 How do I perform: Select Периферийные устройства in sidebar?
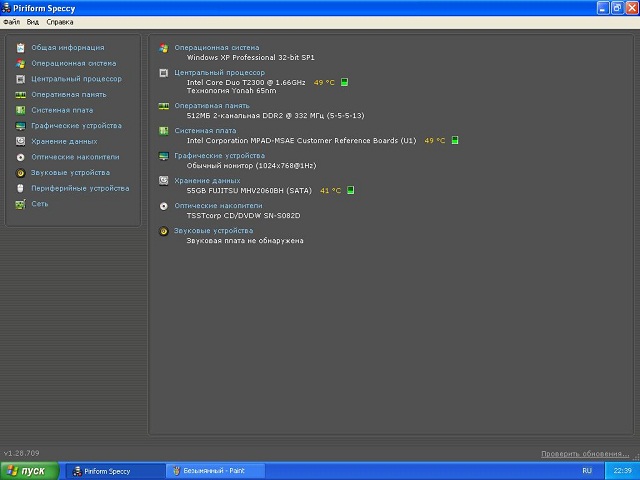click(79, 188)
